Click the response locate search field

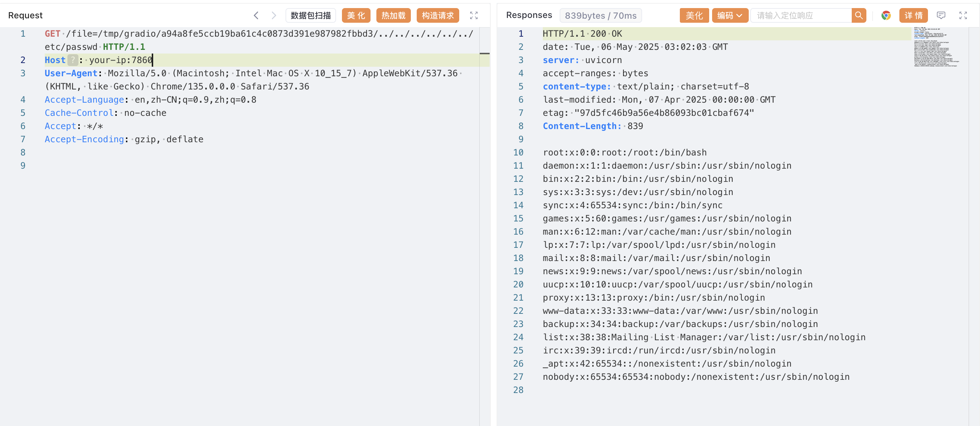click(800, 15)
